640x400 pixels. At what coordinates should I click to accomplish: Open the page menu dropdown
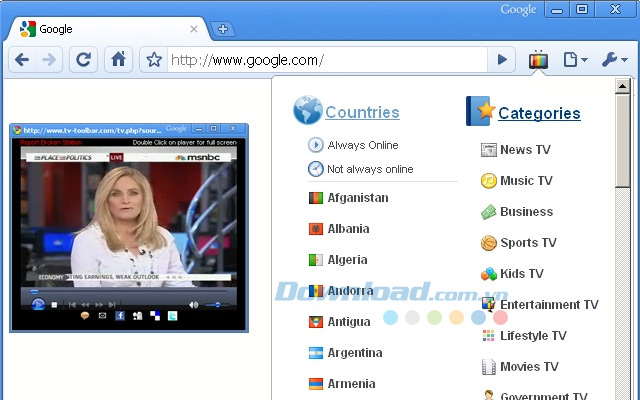pyautogui.click(x=575, y=60)
